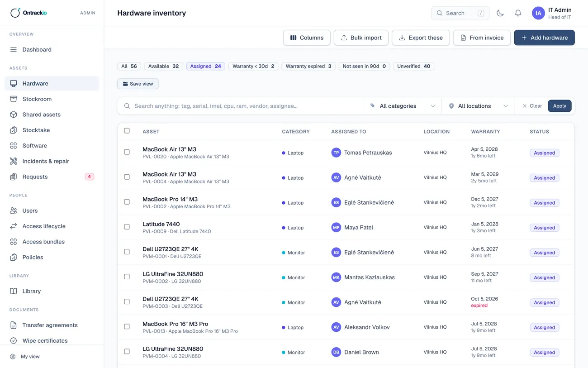Open Wipe certificates
Screen dimensions: 588x368
[52, 340]
